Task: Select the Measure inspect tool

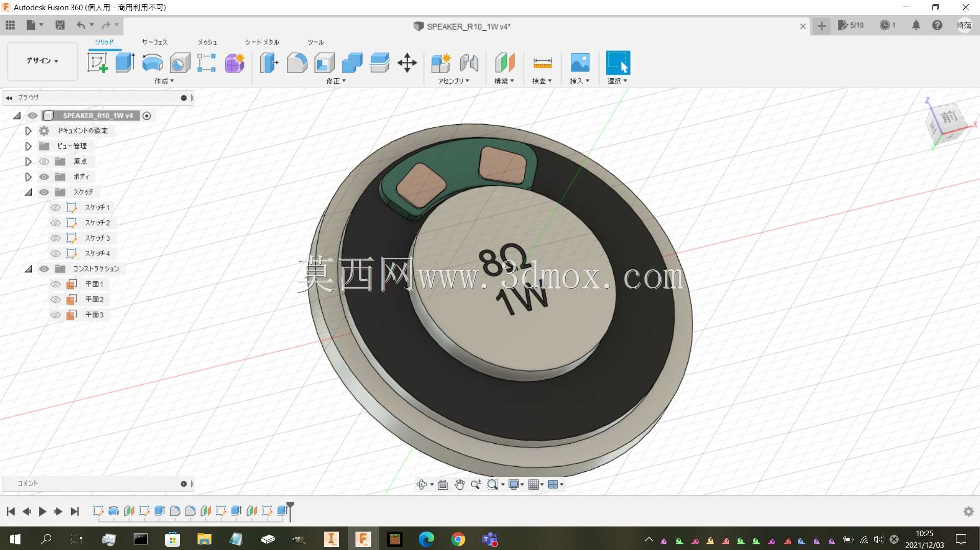Action: pyautogui.click(x=542, y=63)
